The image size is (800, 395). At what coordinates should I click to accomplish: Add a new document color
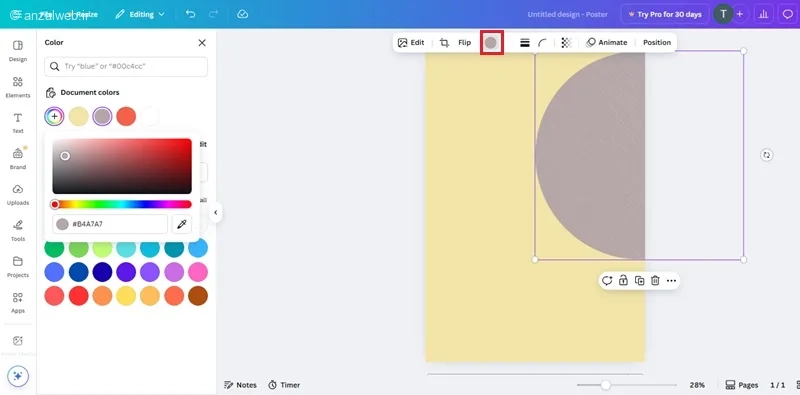[x=54, y=116]
